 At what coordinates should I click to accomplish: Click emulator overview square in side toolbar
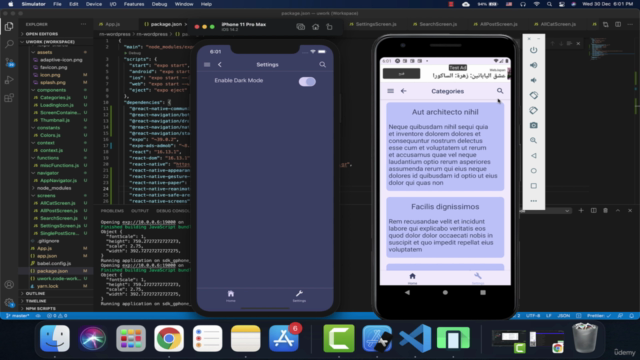pos(533,186)
